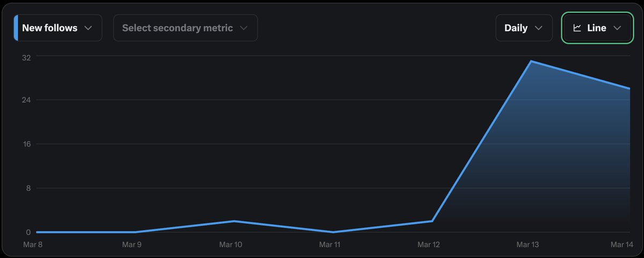Click the chevron beside Select secondary metric
Viewport: 644px width, 258px height.
click(244, 28)
